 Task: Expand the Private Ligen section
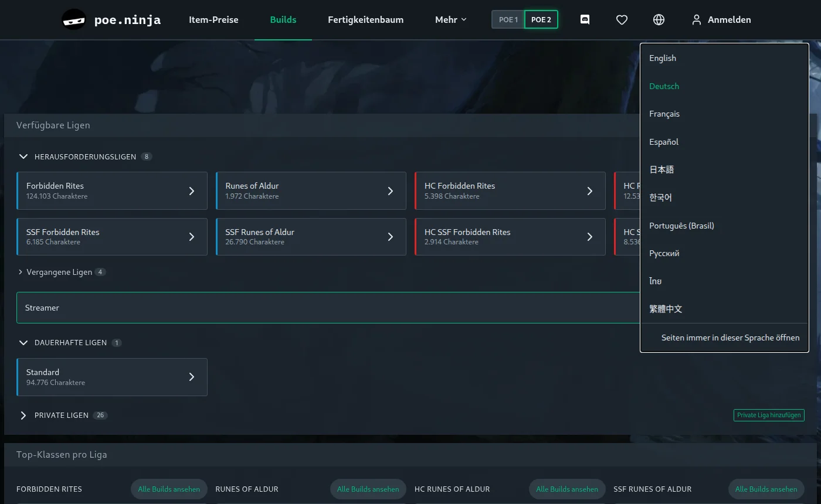point(23,415)
